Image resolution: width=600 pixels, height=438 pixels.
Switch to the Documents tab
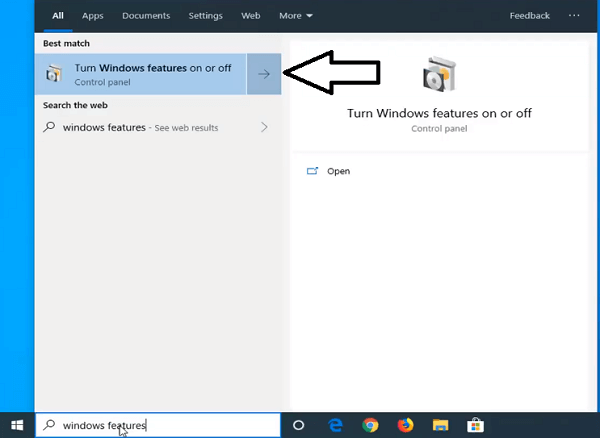(146, 16)
